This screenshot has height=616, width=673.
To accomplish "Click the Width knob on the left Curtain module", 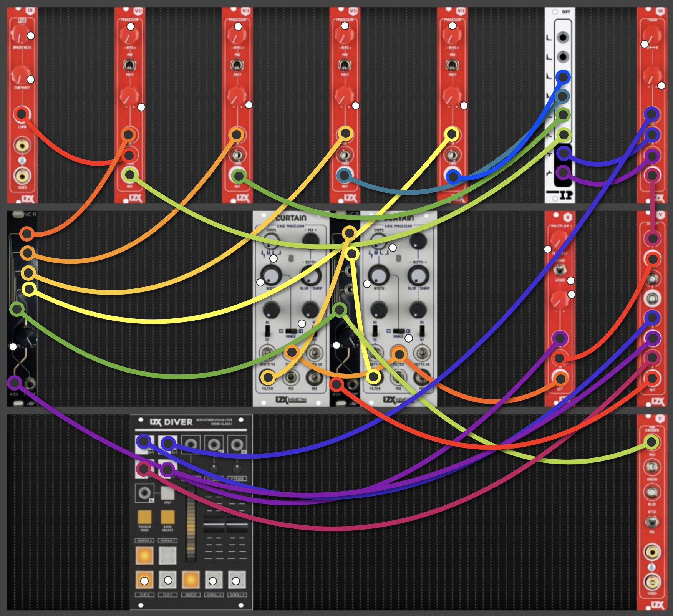I will coord(271,275).
